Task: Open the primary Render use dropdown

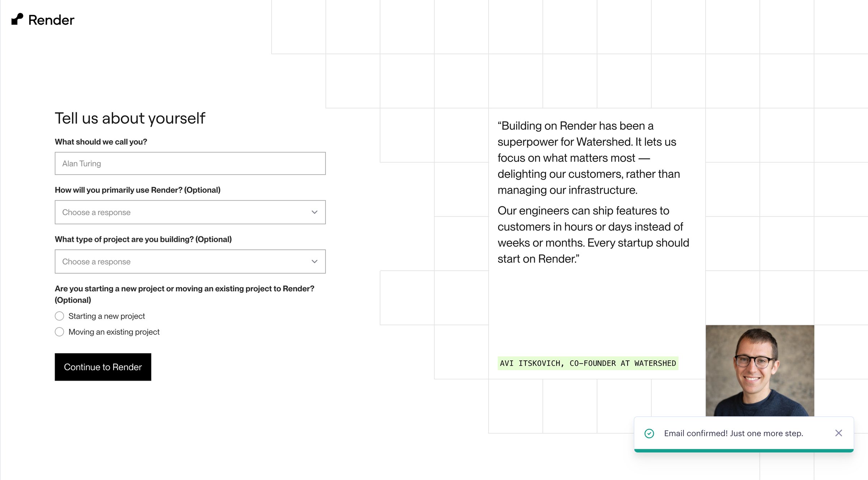Action: click(190, 212)
